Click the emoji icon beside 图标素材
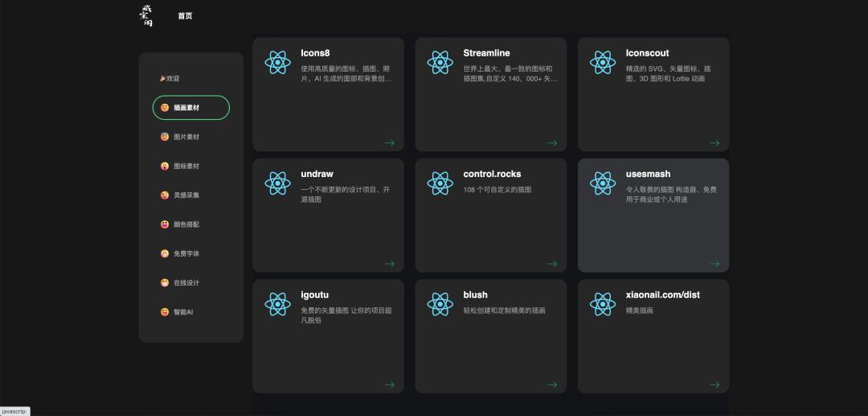The width and height of the screenshot is (868, 416). [x=165, y=167]
